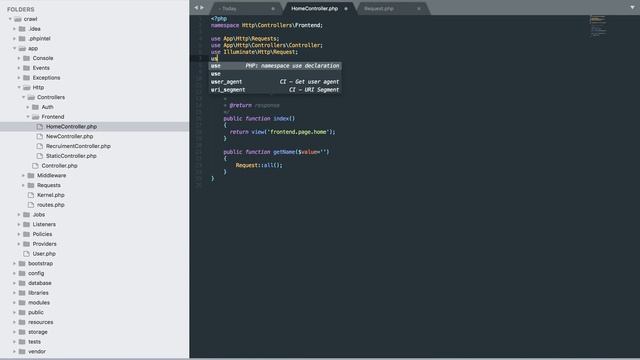The image size is (640, 360).
Task: Choose the 'PHP: namespace use declaration' completion
Action: (275, 66)
